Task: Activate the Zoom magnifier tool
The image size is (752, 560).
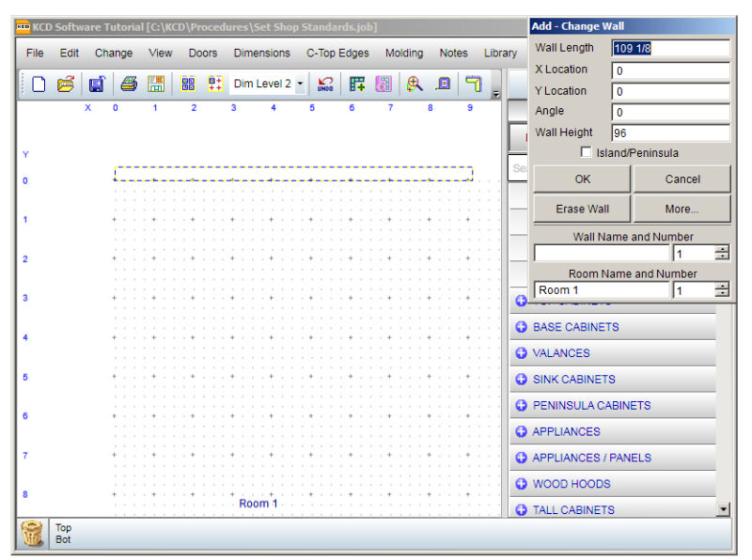Action: point(414,84)
